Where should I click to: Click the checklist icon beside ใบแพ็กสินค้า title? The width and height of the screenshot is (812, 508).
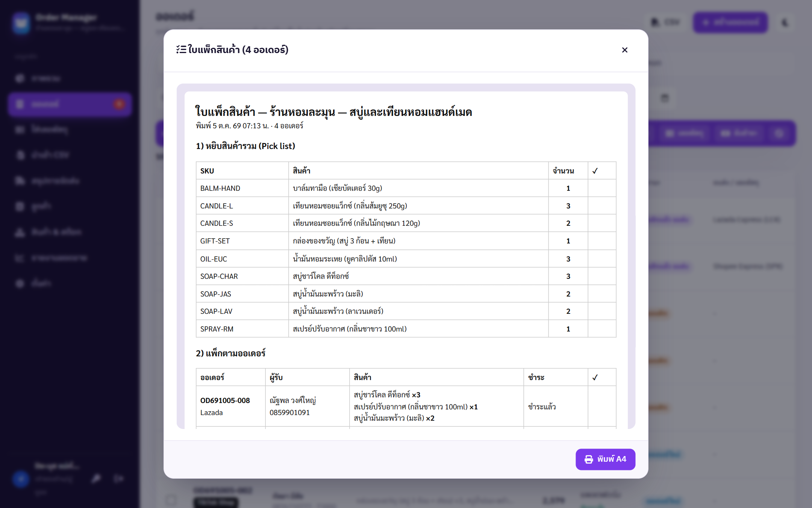coord(181,50)
